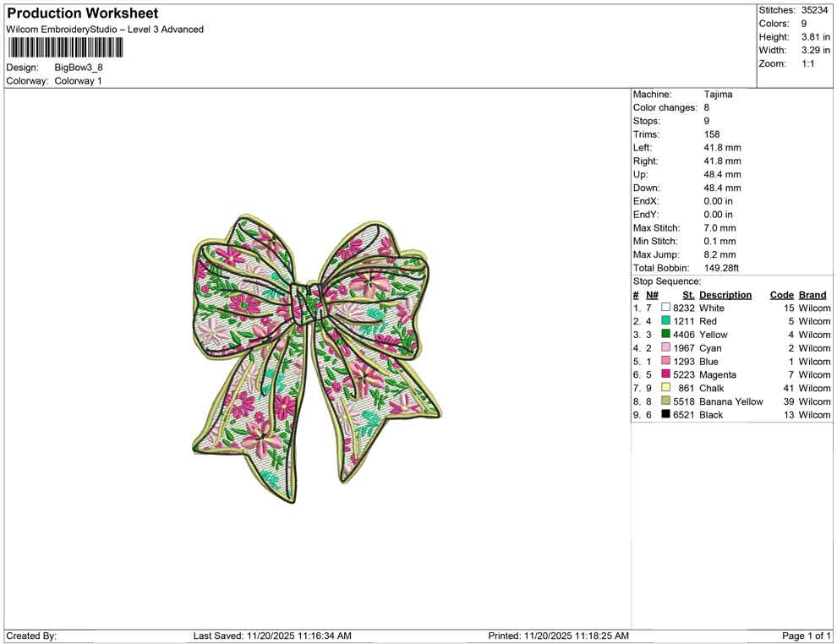Click the Magenta swatch for thread 5223

[x=665, y=374]
